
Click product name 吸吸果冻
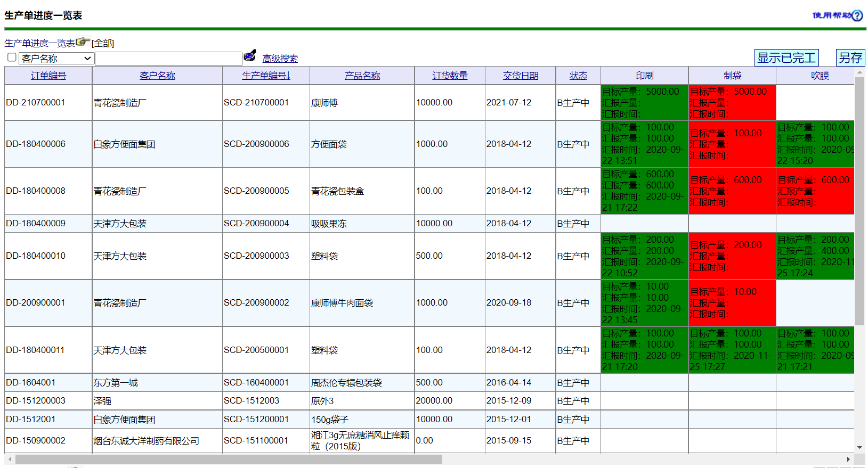(329, 224)
